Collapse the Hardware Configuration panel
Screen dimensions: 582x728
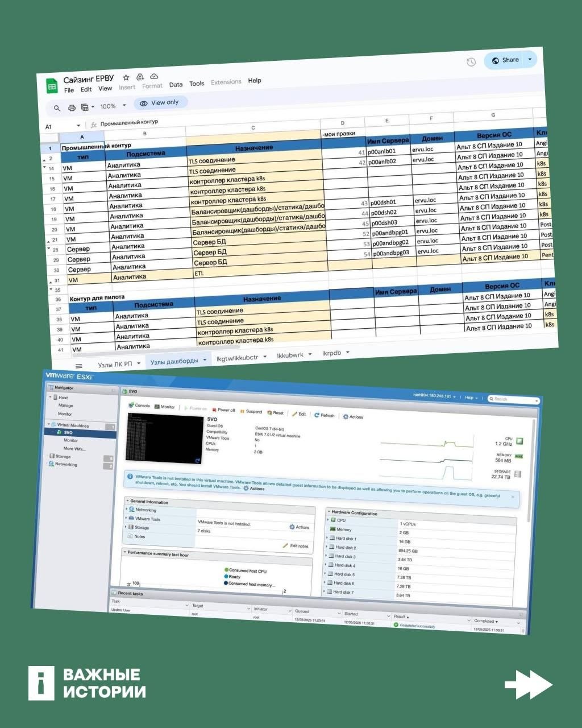tap(329, 512)
